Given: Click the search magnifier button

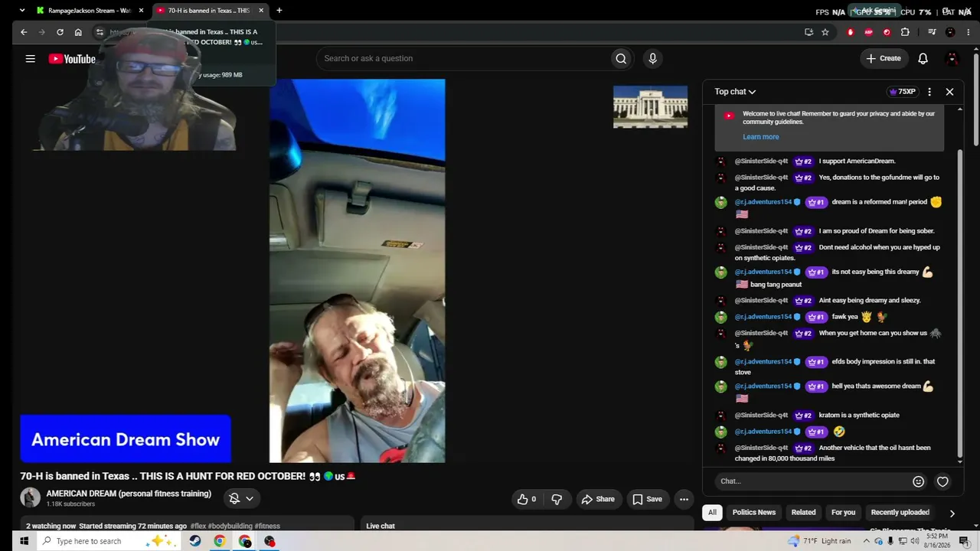Looking at the screenshot, I should click(x=621, y=58).
